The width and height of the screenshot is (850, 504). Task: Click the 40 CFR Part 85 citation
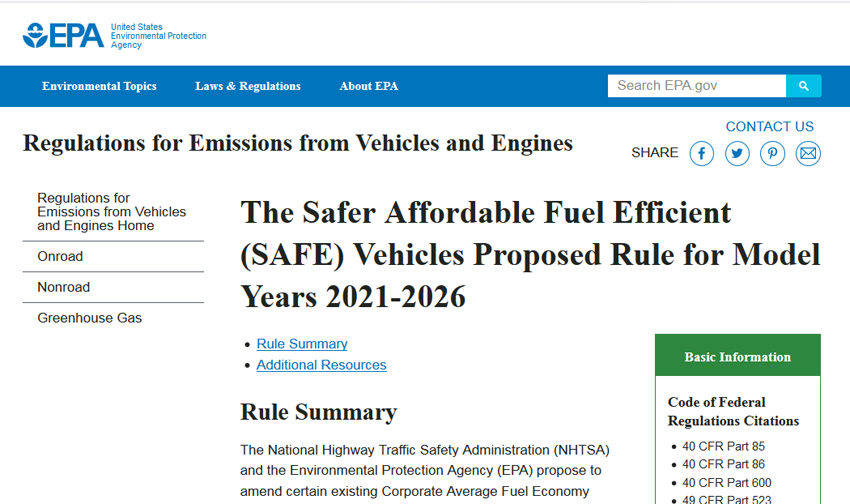(x=723, y=447)
